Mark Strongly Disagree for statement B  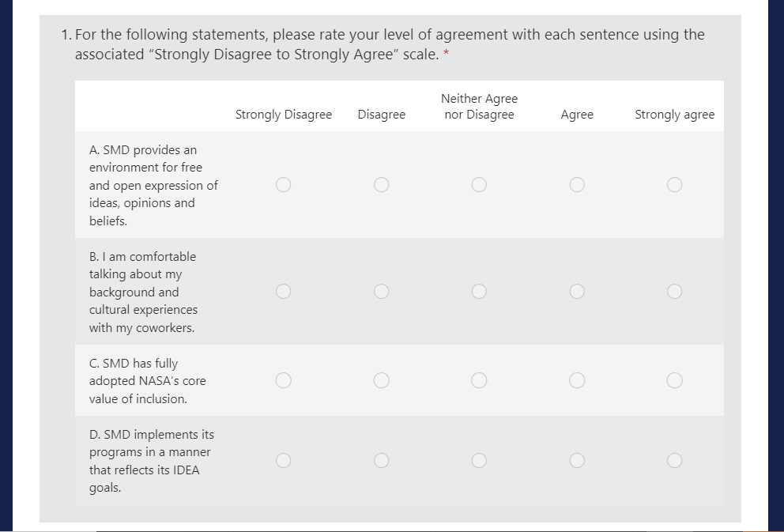[284, 292]
